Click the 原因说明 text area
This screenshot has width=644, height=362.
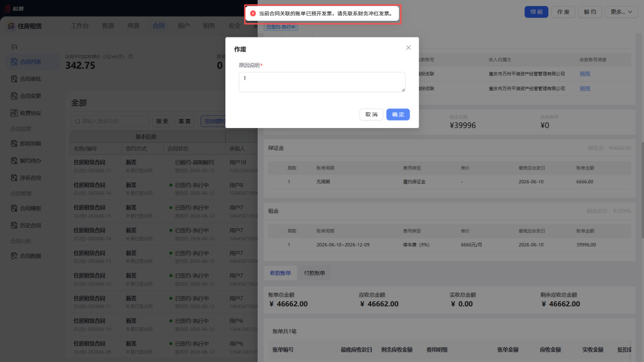pyautogui.click(x=322, y=82)
